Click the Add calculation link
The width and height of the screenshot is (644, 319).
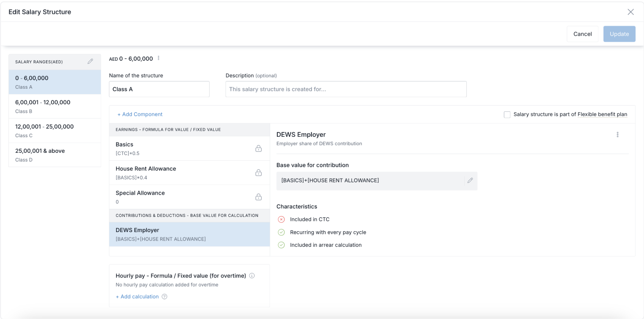[x=137, y=297]
